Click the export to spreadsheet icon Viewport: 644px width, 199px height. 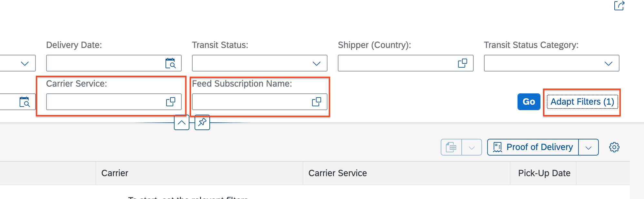coord(451,147)
